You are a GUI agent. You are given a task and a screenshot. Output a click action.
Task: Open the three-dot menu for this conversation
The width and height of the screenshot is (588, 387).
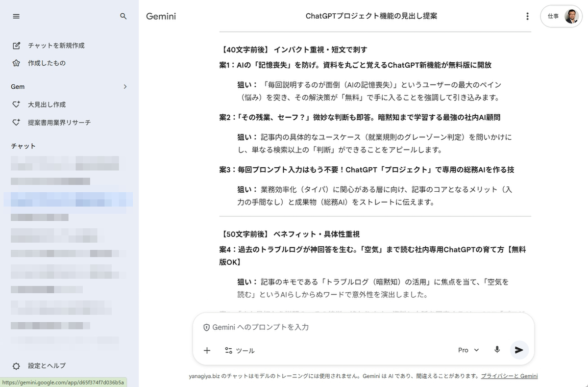[x=527, y=16]
